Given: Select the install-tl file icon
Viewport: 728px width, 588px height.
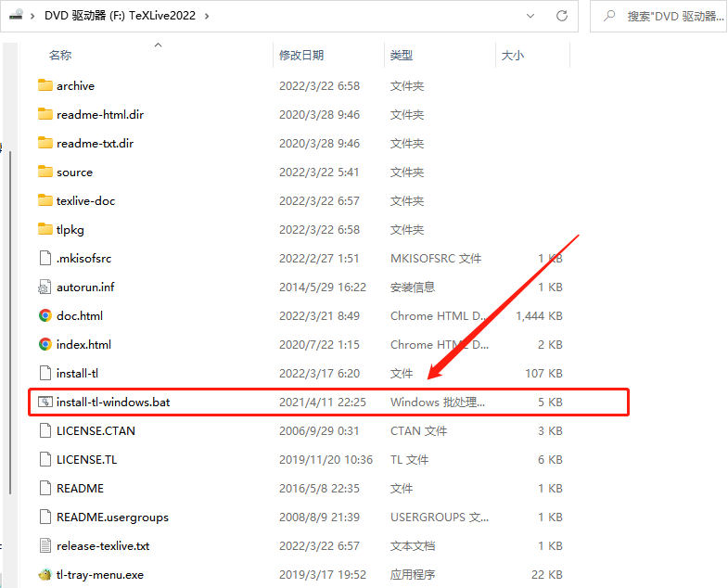Looking at the screenshot, I should (45, 373).
